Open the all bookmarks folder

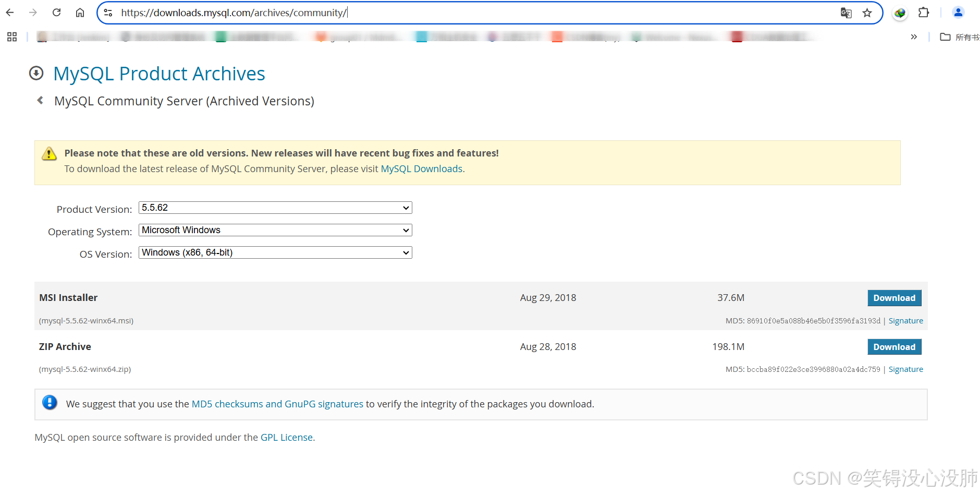(959, 37)
